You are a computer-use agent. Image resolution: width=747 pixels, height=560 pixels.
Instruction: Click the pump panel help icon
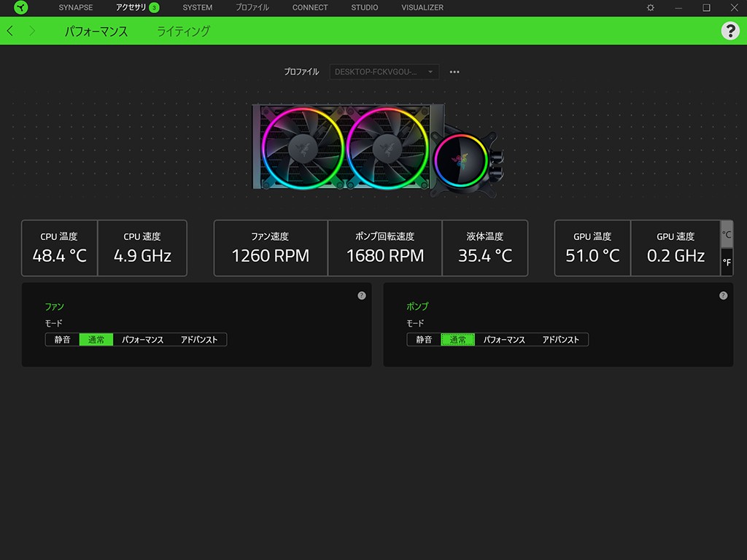[x=723, y=295]
